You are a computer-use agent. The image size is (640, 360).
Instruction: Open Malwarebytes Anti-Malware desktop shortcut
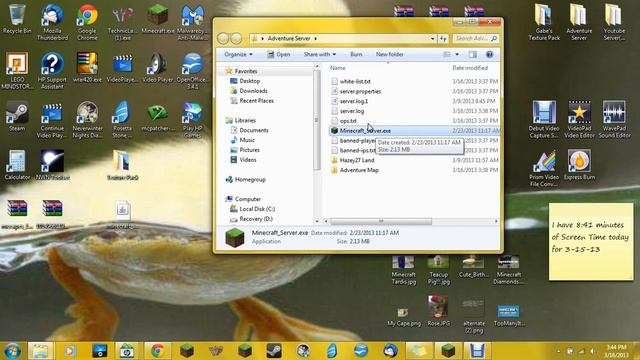point(193,22)
